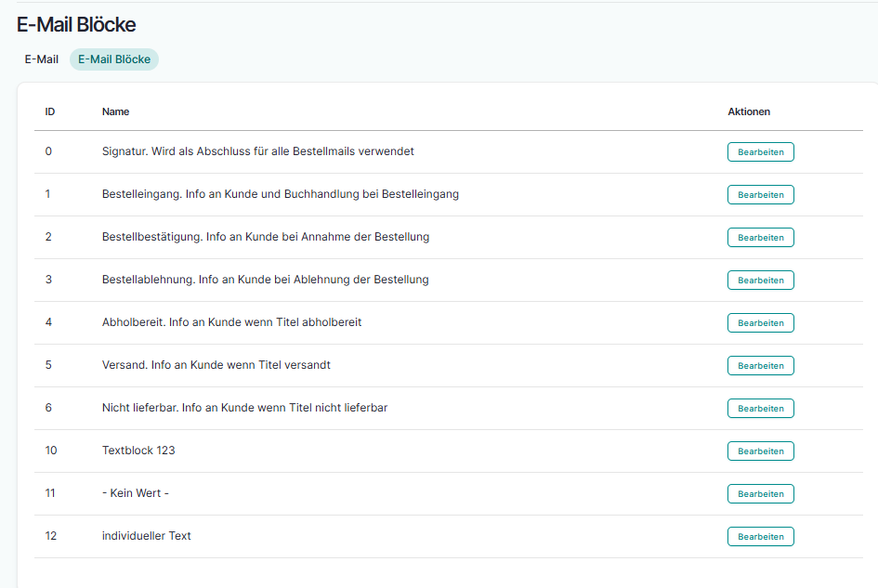
Task: Edit the Bestelleingang email block
Action: [x=760, y=195]
